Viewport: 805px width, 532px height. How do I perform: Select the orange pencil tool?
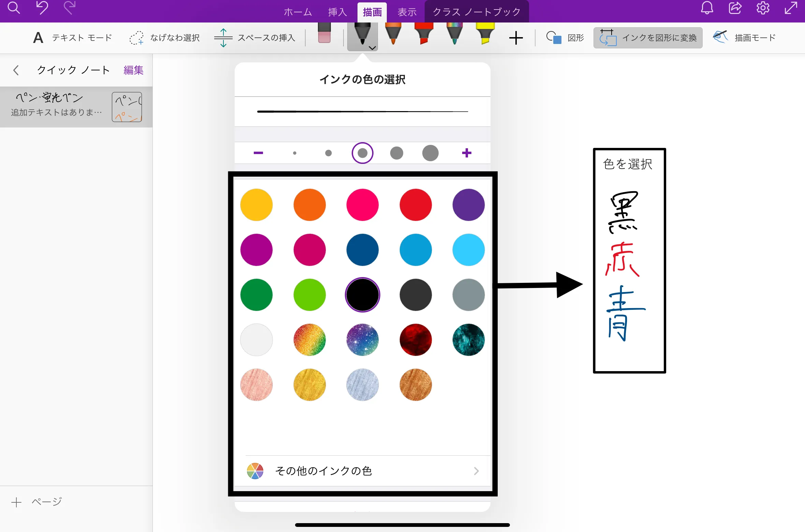(x=393, y=36)
